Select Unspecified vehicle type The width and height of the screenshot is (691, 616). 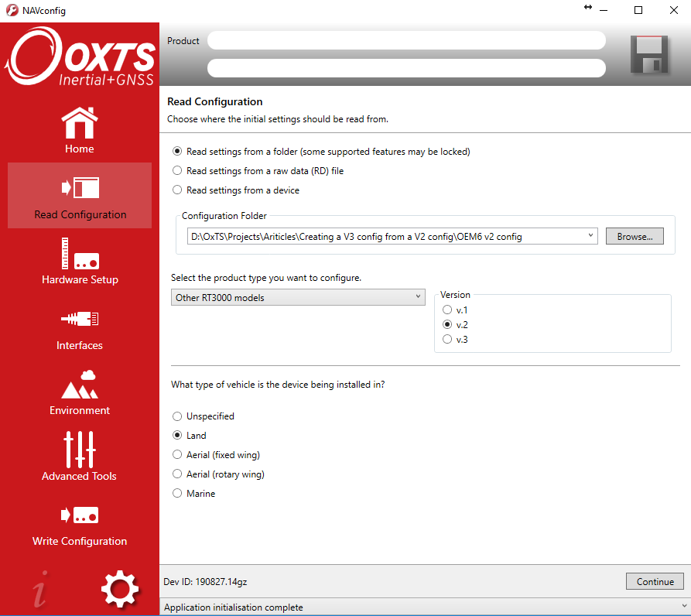click(x=177, y=416)
